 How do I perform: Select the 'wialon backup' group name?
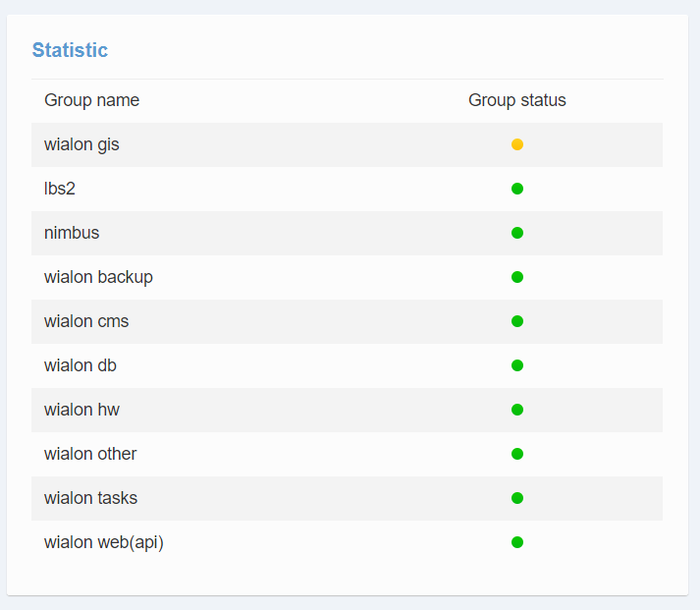(x=98, y=277)
